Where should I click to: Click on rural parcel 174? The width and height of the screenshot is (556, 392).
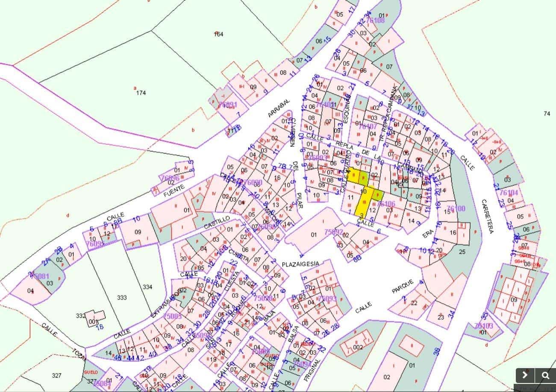point(141,93)
